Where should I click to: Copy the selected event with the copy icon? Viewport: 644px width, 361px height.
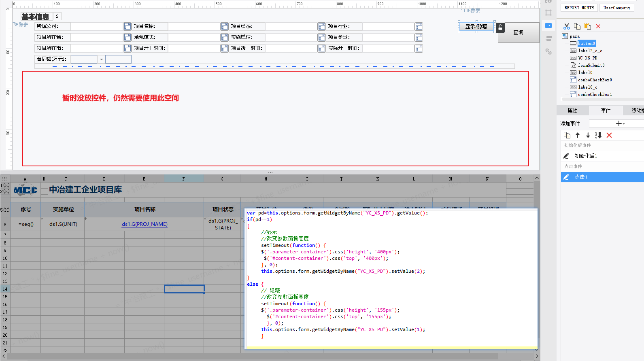pos(567,135)
